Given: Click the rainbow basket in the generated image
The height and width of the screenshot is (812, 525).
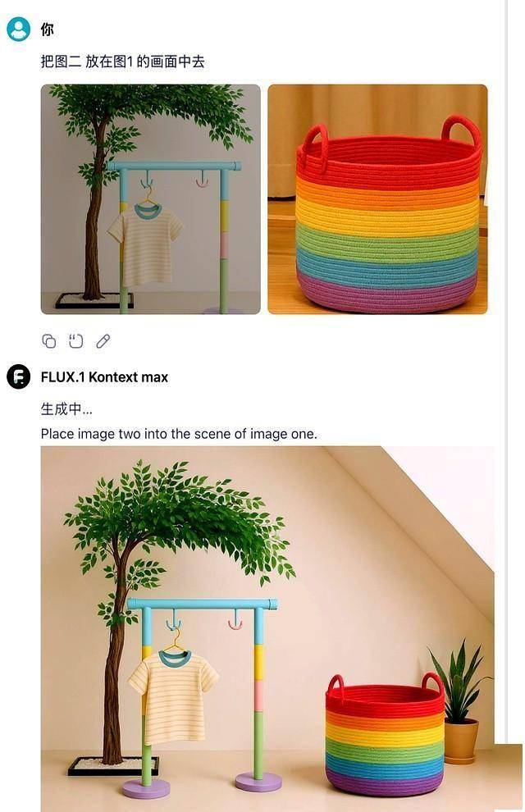Looking at the screenshot, I should [x=385, y=733].
